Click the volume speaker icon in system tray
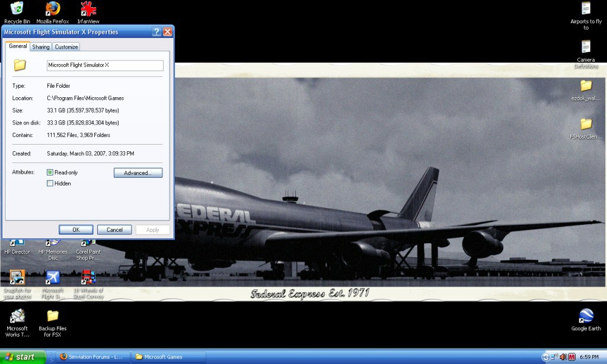This screenshot has width=607, height=364. click(x=563, y=357)
